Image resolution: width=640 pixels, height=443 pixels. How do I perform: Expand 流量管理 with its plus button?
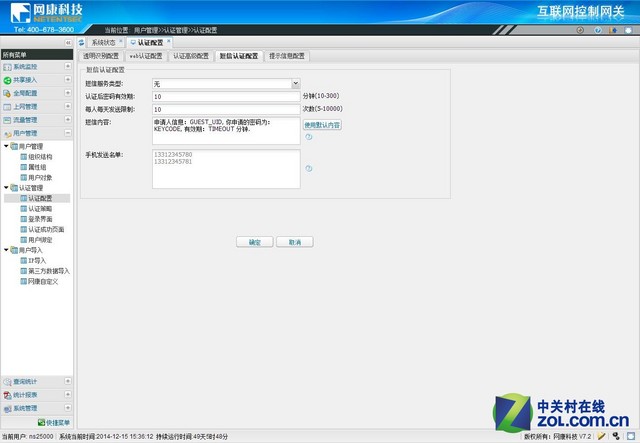(x=68, y=119)
